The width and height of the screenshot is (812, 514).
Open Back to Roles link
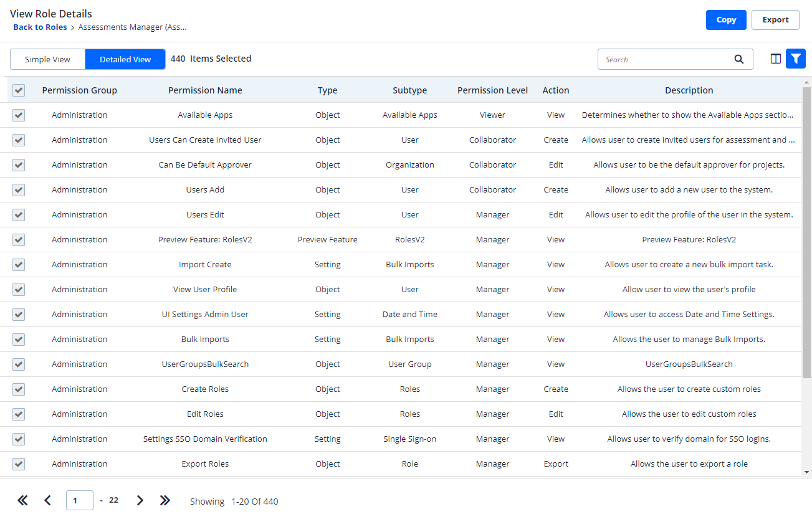[x=39, y=27]
